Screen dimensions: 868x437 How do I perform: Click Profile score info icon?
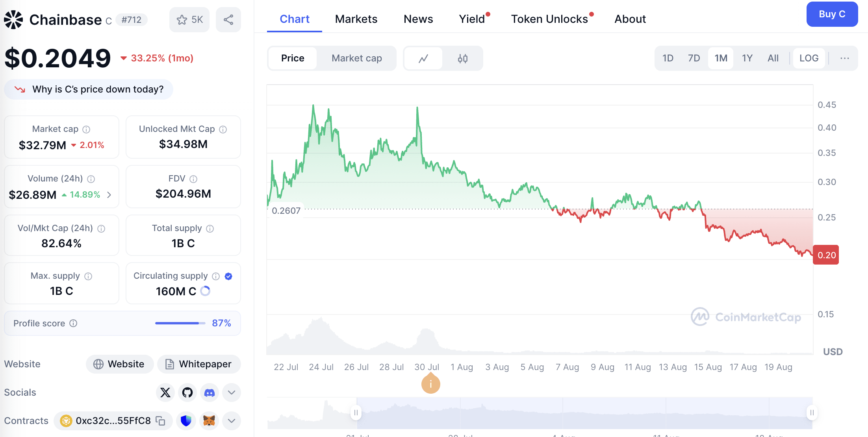tap(73, 323)
